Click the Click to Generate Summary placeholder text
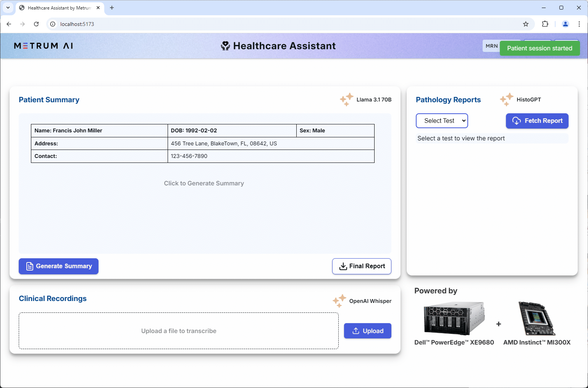This screenshot has height=388, width=588. point(204,184)
